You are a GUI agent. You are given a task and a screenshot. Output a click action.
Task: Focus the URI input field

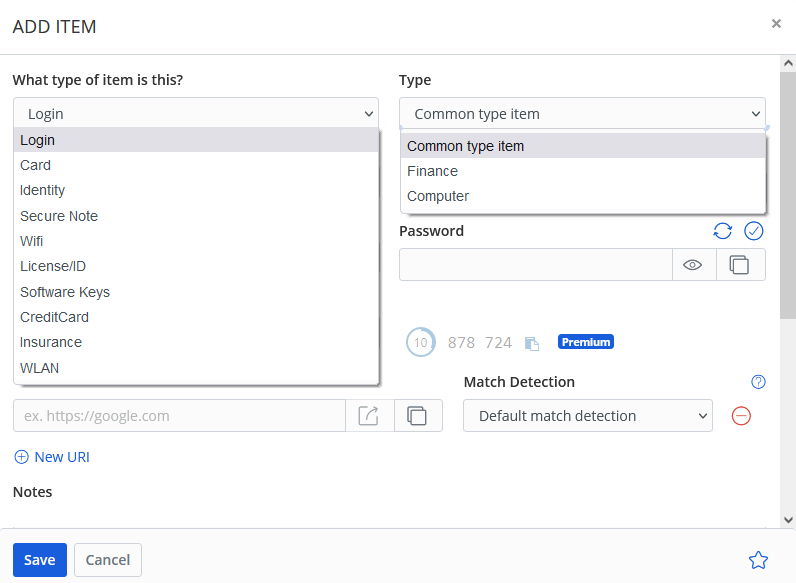tap(180, 416)
